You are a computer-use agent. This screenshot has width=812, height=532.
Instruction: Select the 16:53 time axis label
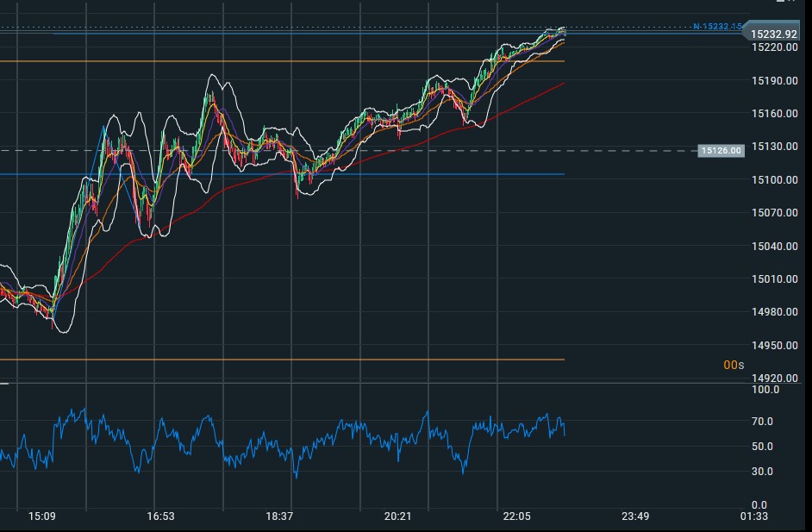[160, 516]
